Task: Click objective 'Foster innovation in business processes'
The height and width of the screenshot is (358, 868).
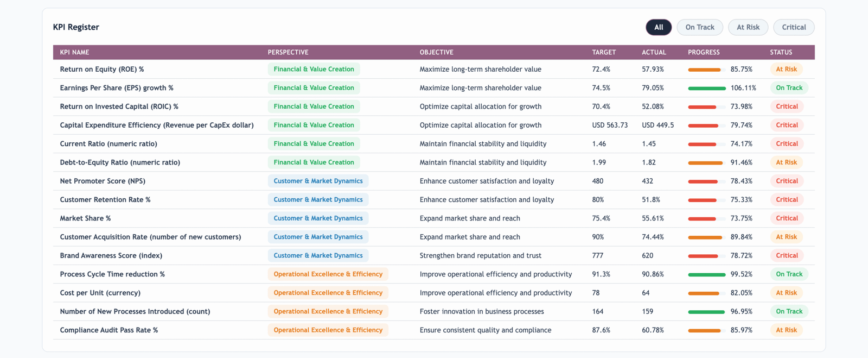Action: point(482,311)
